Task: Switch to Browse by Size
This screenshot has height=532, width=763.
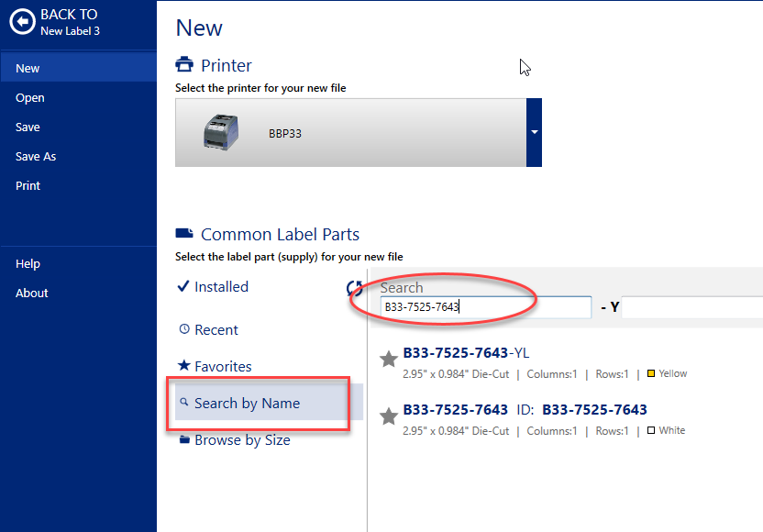Action: [x=242, y=440]
